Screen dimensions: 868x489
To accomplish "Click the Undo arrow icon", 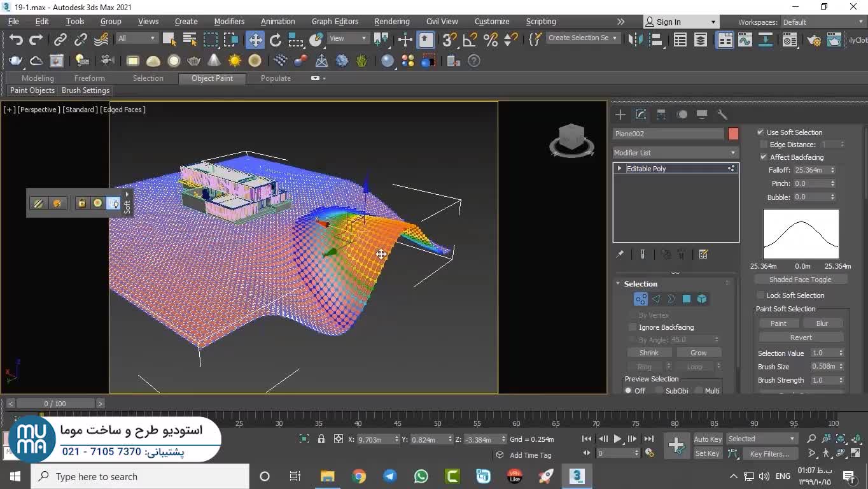I will click(x=16, y=40).
